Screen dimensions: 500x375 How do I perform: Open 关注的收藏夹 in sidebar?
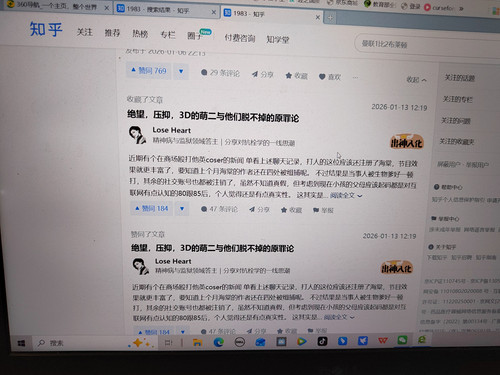click(x=457, y=142)
